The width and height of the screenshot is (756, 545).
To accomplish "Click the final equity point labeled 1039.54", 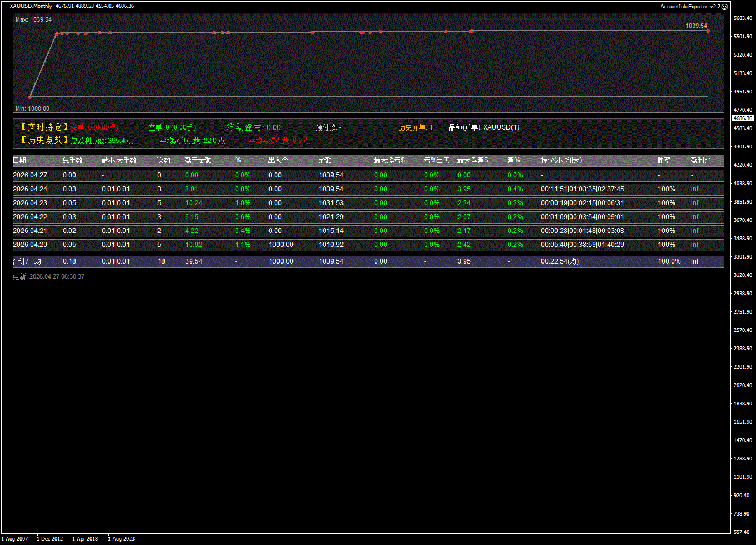I will [x=708, y=31].
